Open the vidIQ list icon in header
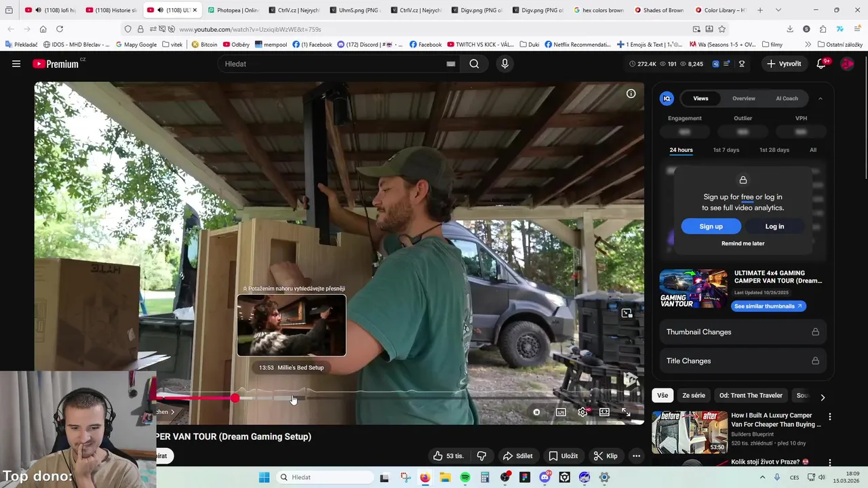The image size is (868, 488). 727,64
